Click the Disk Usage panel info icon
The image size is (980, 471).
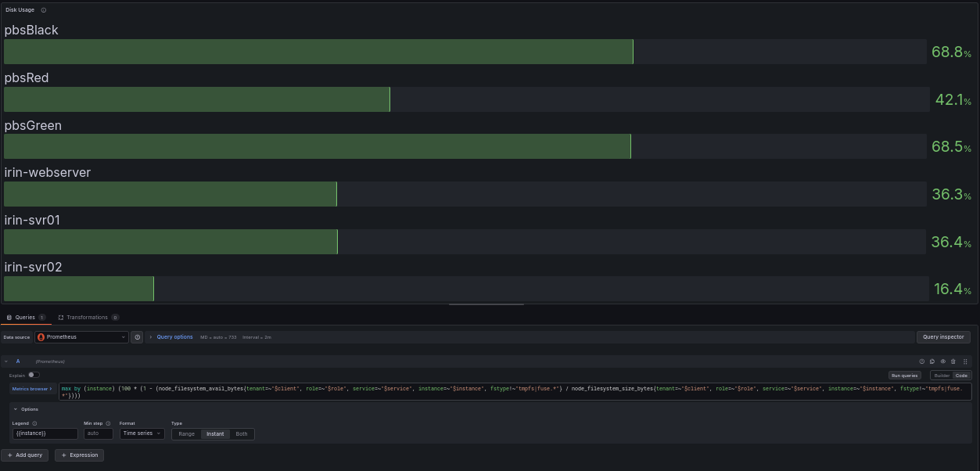click(x=43, y=10)
